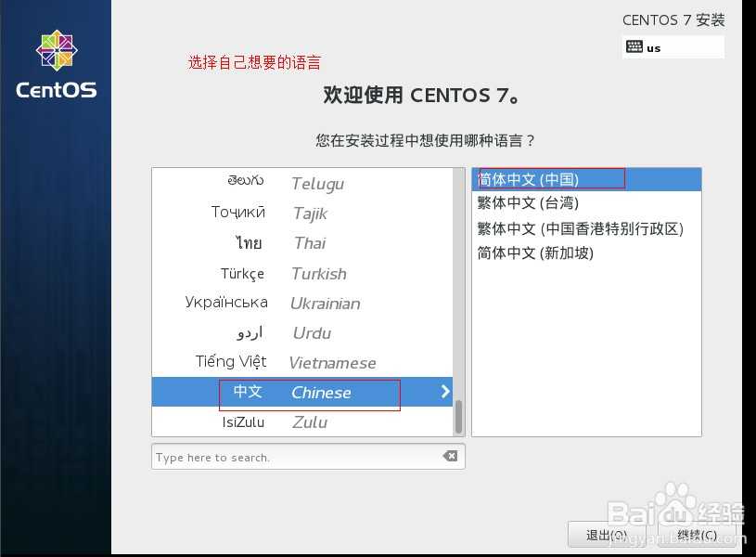Click the language list scrollbar handle
Viewport: 756px width, 557px height.
coord(458,417)
